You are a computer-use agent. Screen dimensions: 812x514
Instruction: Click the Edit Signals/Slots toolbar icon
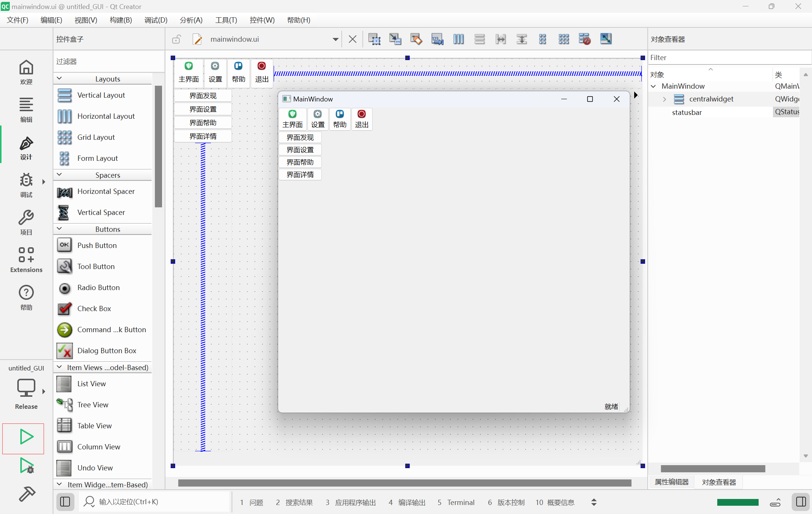(x=395, y=39)
